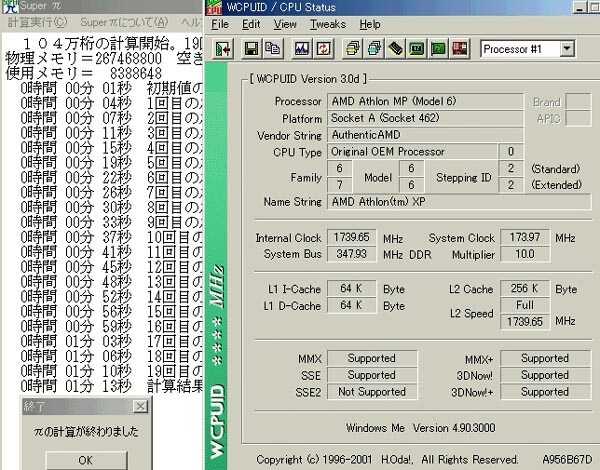
Task: Click the L2 Speed Full value
Action: pyautogui.click(x=525, y=305)
